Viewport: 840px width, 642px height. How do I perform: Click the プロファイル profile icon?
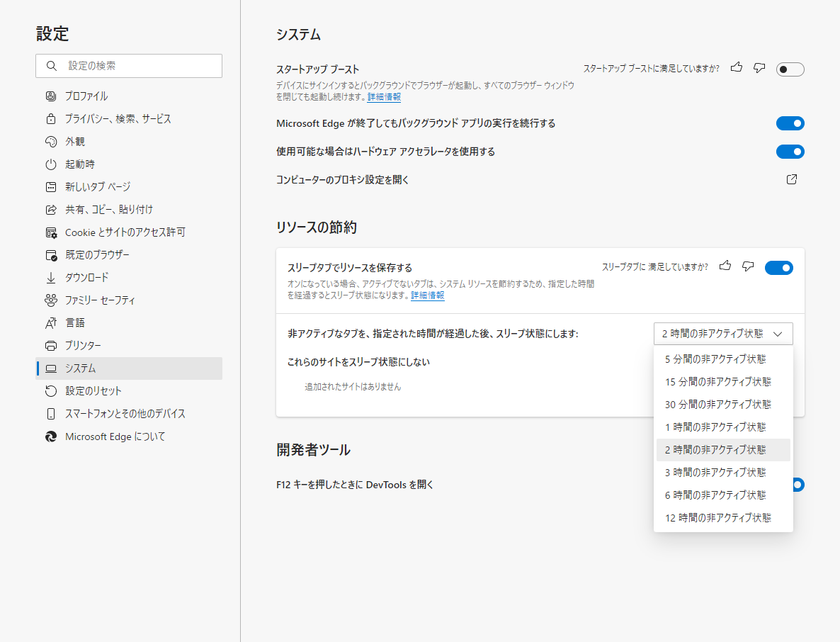point(51,96)
